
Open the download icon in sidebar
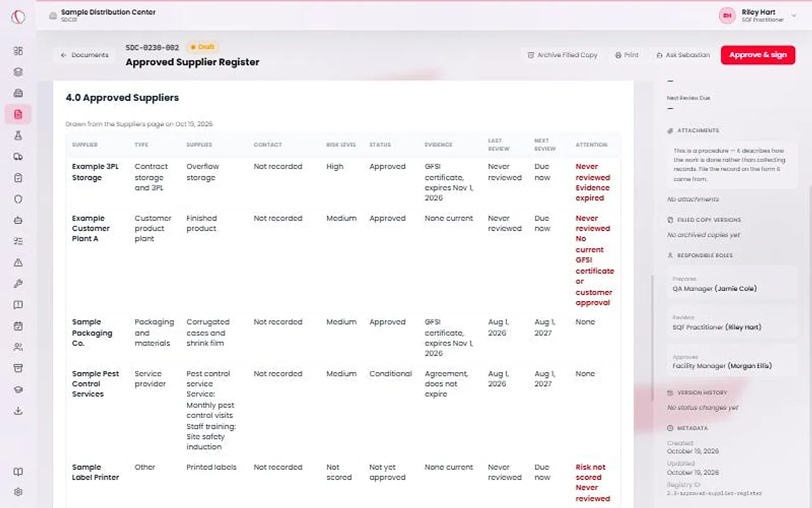click(18, 411)
